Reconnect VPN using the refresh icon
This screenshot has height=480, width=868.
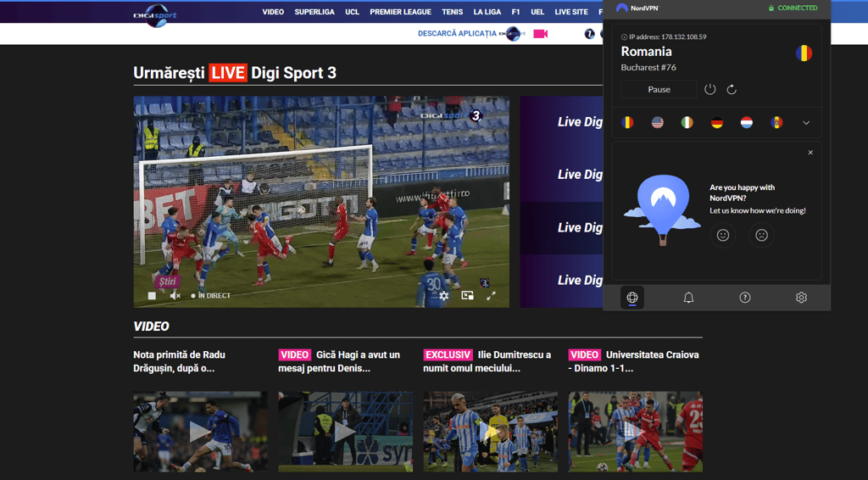coord(732,89)
